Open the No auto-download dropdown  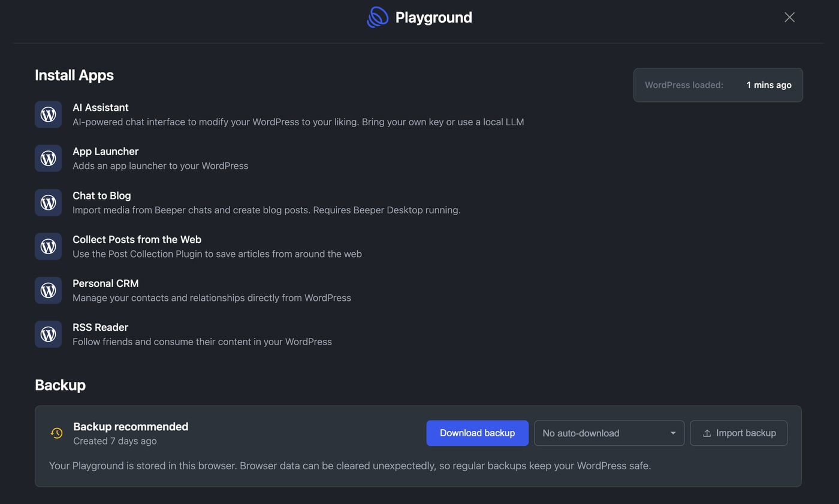click(609, 433)
